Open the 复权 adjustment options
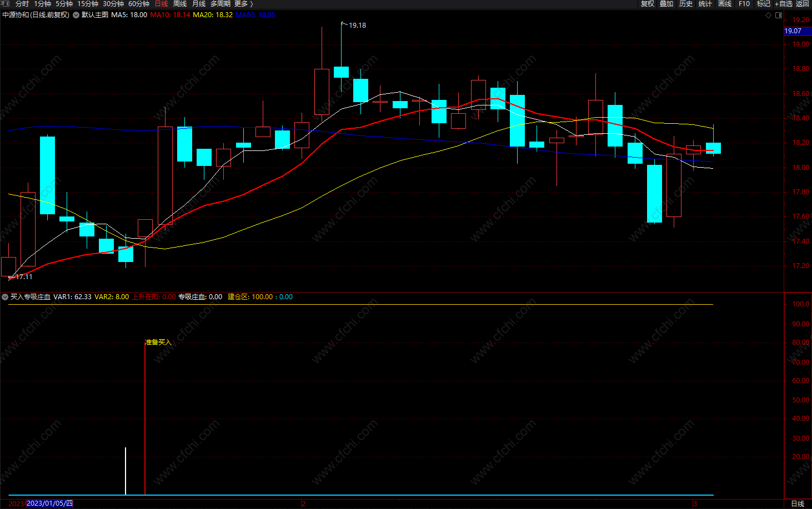The width and height of the screenshot is (812, 509). tap(648, 3)
